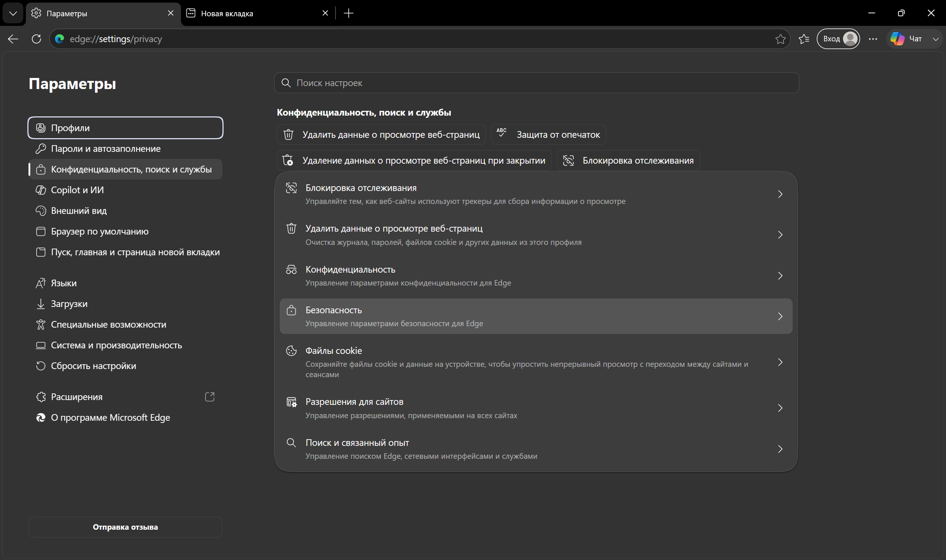The height and width of the screenshot is (560, 946).
Task: Expand the dropdown arrow next to Чат
Action: pos(935,39)
